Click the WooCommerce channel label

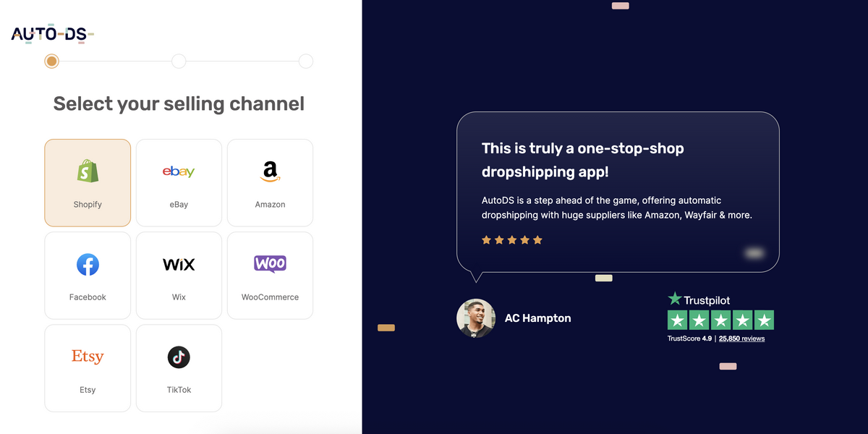pyautogui.click(x=270, y=297)
